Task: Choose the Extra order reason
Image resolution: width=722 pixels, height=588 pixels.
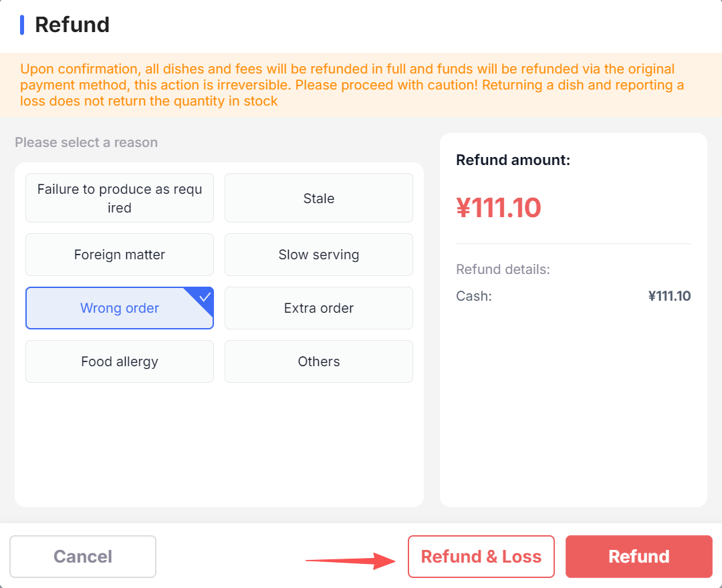Action: 319,308
